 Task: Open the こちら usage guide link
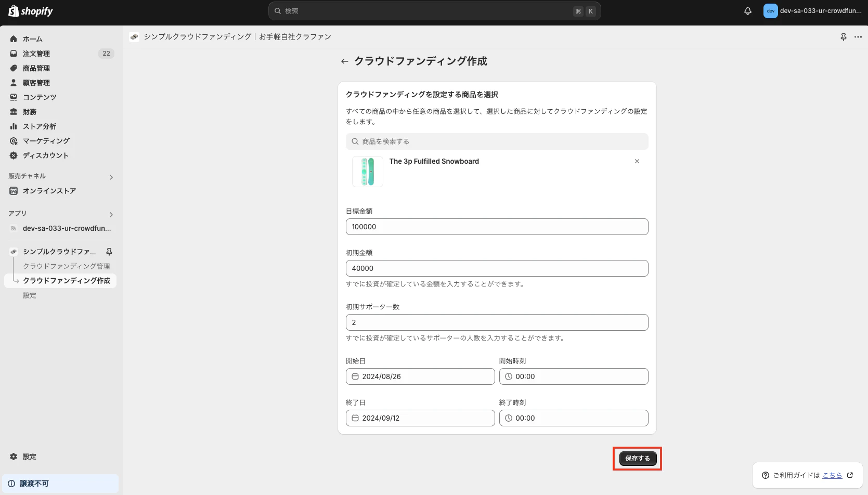(x=832, y=475)
